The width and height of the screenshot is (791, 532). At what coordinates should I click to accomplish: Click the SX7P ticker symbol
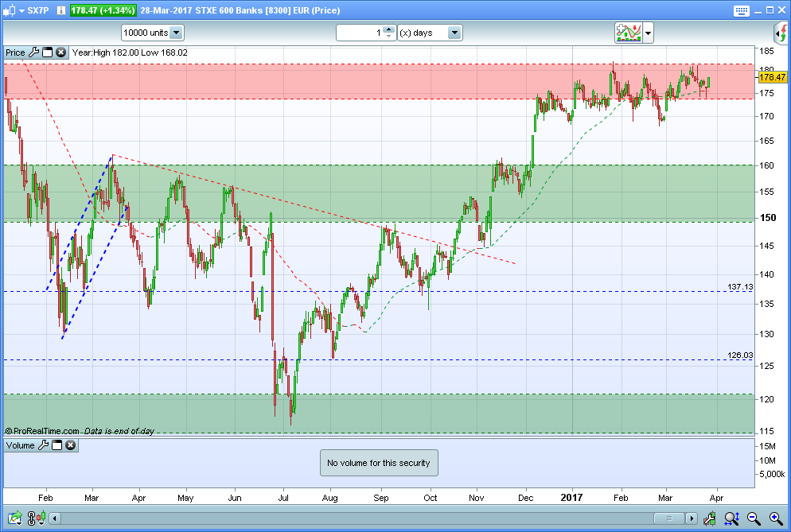tap(38, 10)
